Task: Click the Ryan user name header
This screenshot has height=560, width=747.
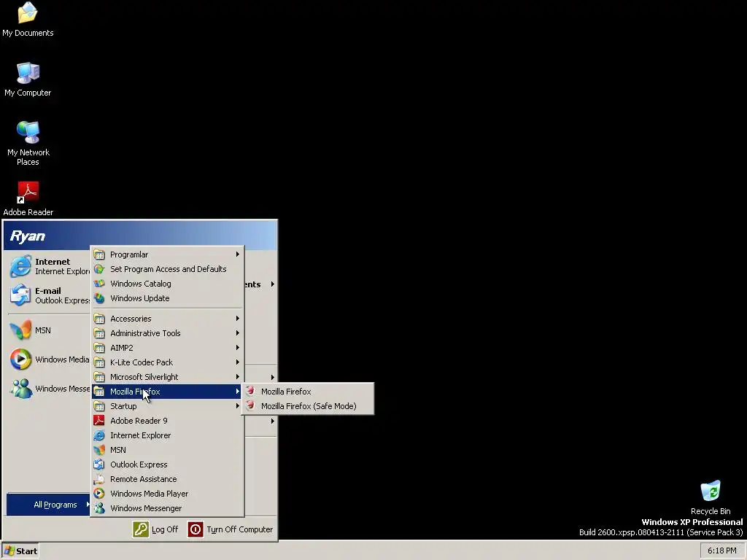Action: click(27, 236)
